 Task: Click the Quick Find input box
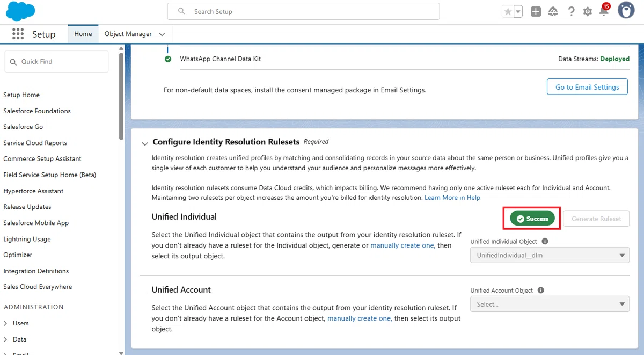(x=56, y=62)
